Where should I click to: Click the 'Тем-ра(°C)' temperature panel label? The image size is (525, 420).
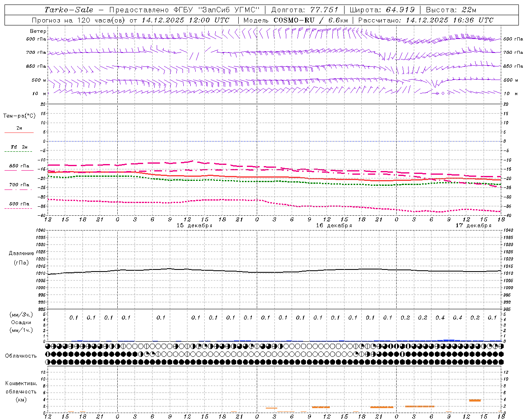coord(19,116)
